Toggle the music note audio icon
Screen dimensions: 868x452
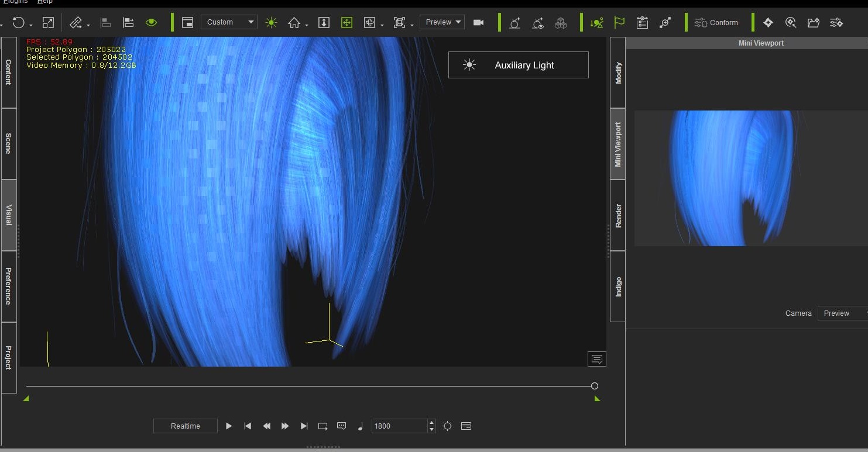[x=361, y=426]
